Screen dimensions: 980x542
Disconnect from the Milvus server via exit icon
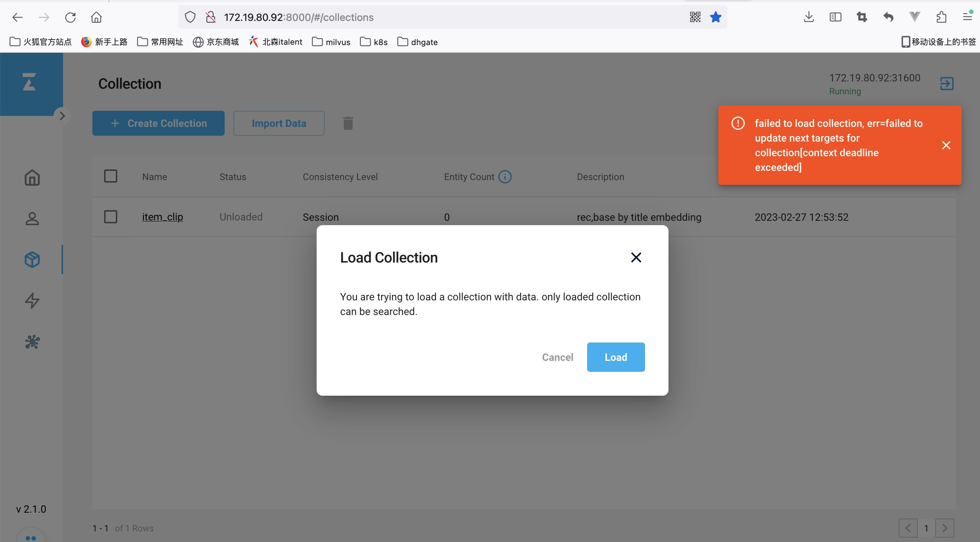coord(947,84)
